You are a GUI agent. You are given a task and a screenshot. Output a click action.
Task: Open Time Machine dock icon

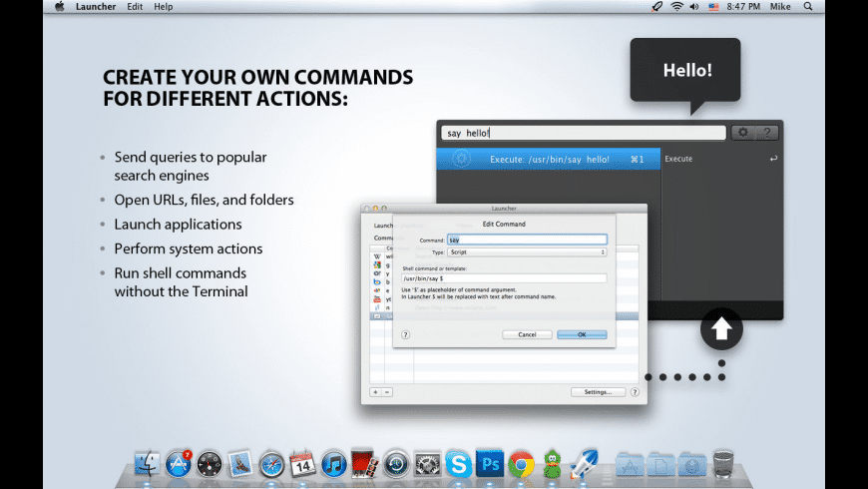[396, 464]
